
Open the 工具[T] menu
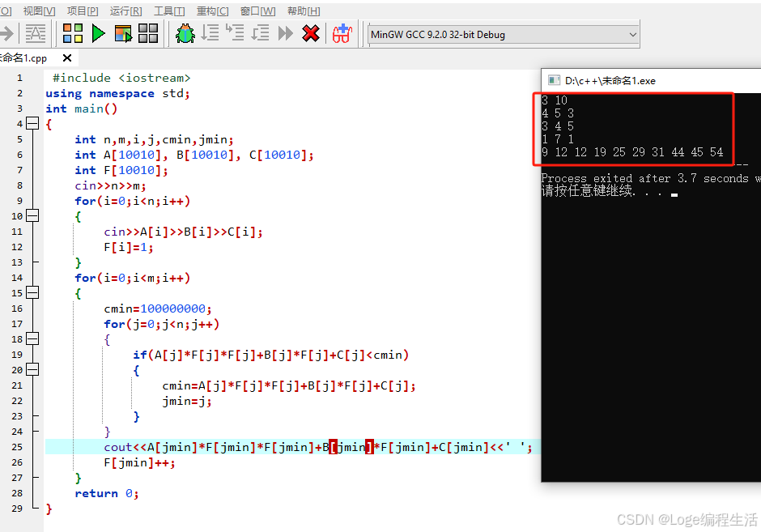[x=169, y=11]
